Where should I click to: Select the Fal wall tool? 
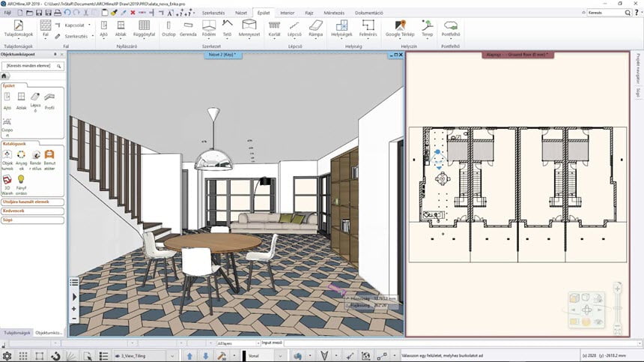[46, 28]
